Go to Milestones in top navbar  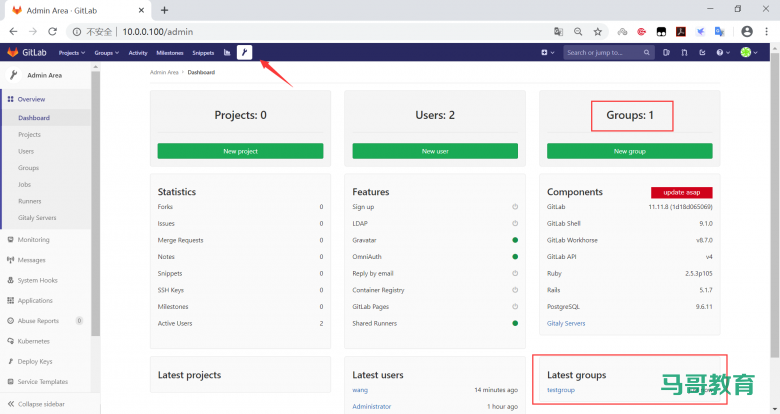170,53
